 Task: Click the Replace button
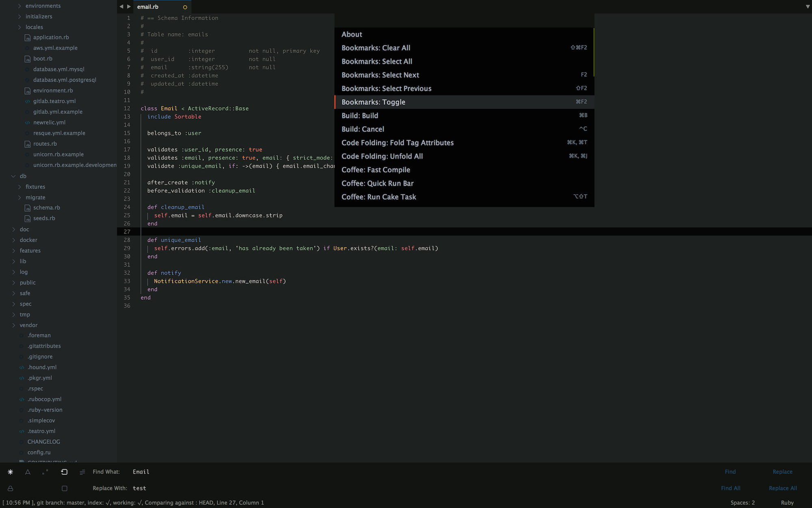point(782,472)
